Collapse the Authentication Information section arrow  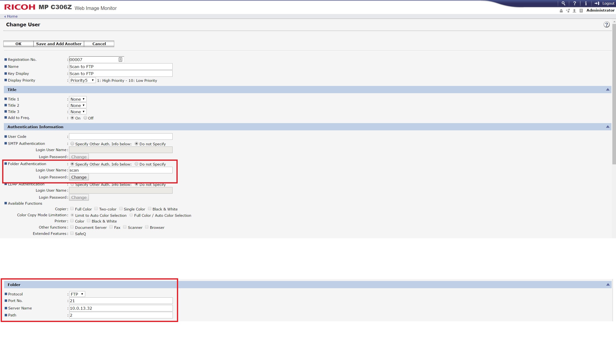608,127
